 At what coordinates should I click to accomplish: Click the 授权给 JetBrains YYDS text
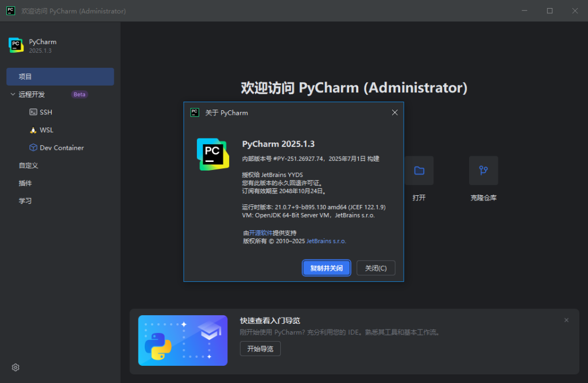point(273,175)
